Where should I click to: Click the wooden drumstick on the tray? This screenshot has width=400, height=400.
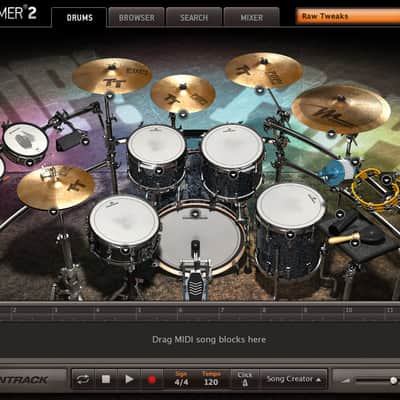pos(344,239)
